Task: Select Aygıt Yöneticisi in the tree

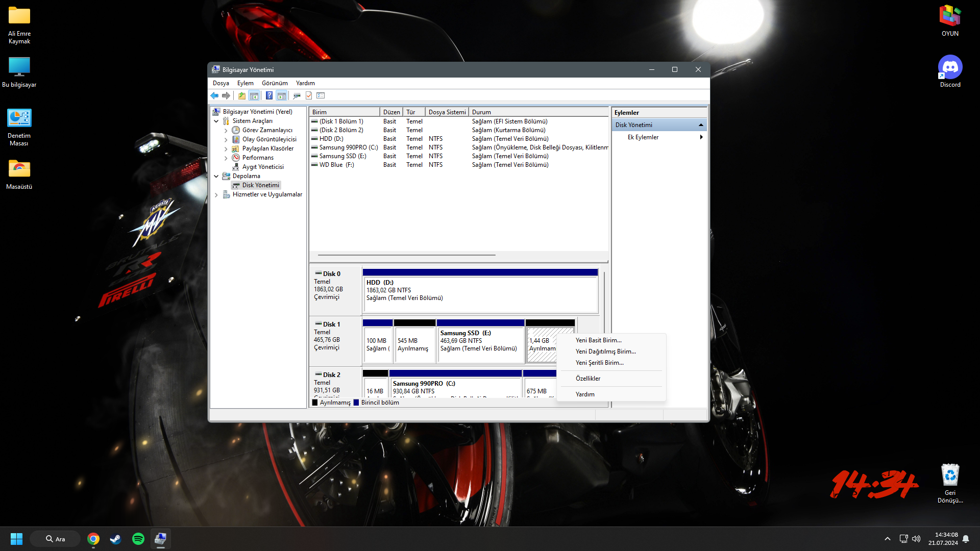Action: [x=263, y=167]
